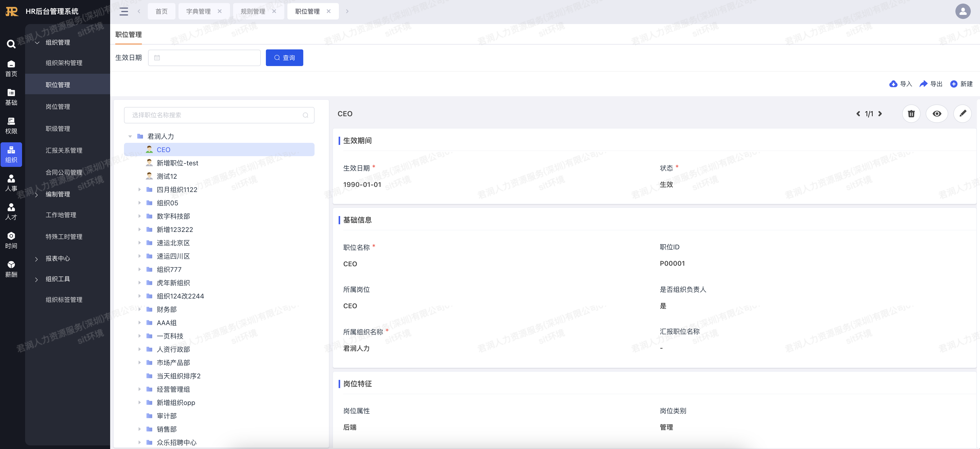Go to 首页 in left rail
980x449 pixels.
point(11,68)
